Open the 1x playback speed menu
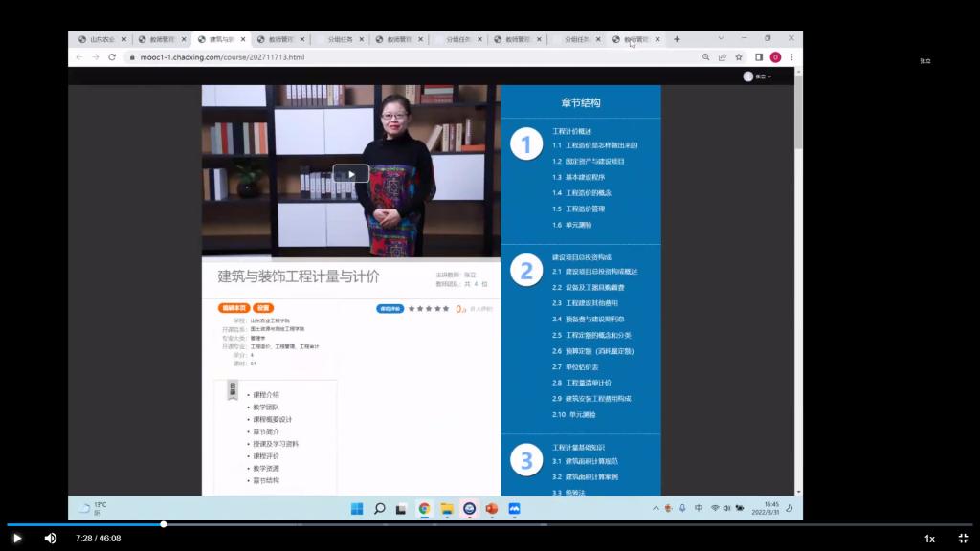Screen dimensions: 980x551 [929, 539]
